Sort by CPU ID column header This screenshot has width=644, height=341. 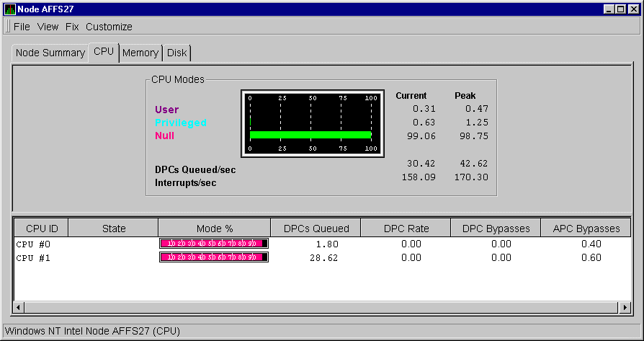click(41, 229)
